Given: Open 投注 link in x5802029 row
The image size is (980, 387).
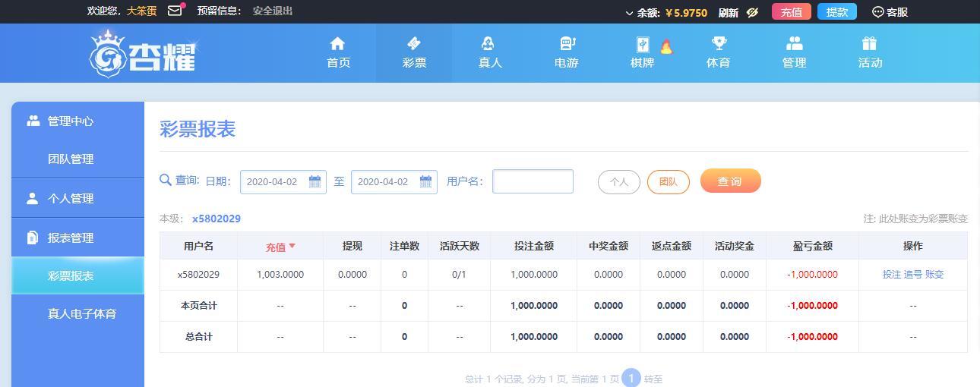Looking at the screenshot, I should tap(891, 275).
